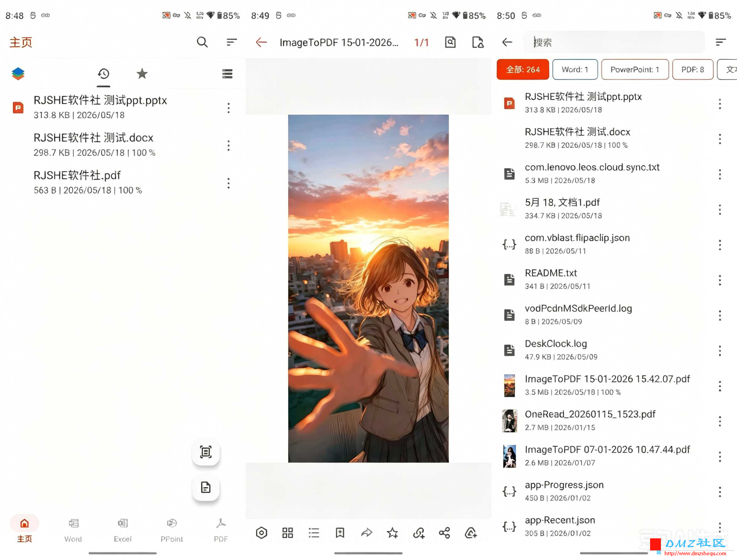Tap the forward arrow icon in viewer toolbar
This screenshot has height=560, width=737.
tap(366, 533)
